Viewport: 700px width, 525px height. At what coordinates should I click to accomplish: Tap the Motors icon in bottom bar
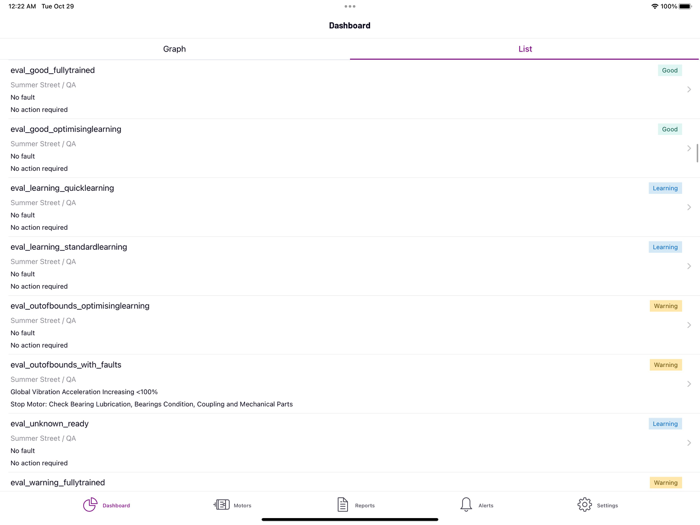tap(221, 505)
